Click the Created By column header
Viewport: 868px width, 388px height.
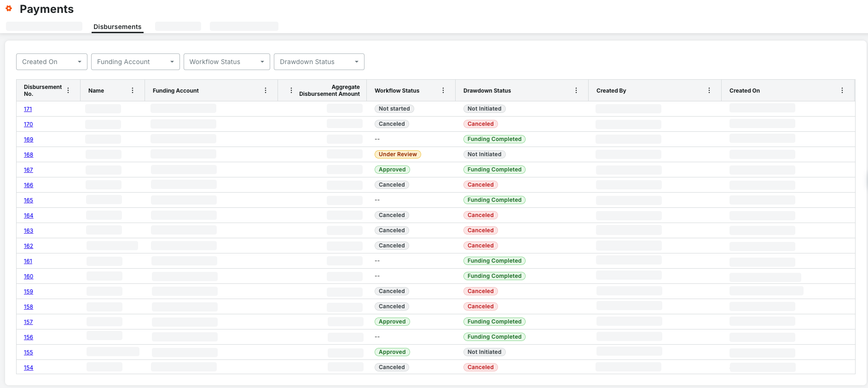point(611,91)
